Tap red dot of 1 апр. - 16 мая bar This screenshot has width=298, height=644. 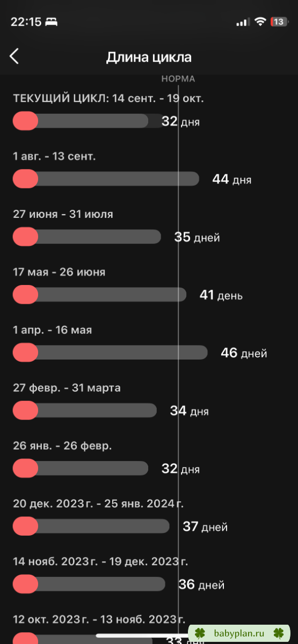point(25,353)
